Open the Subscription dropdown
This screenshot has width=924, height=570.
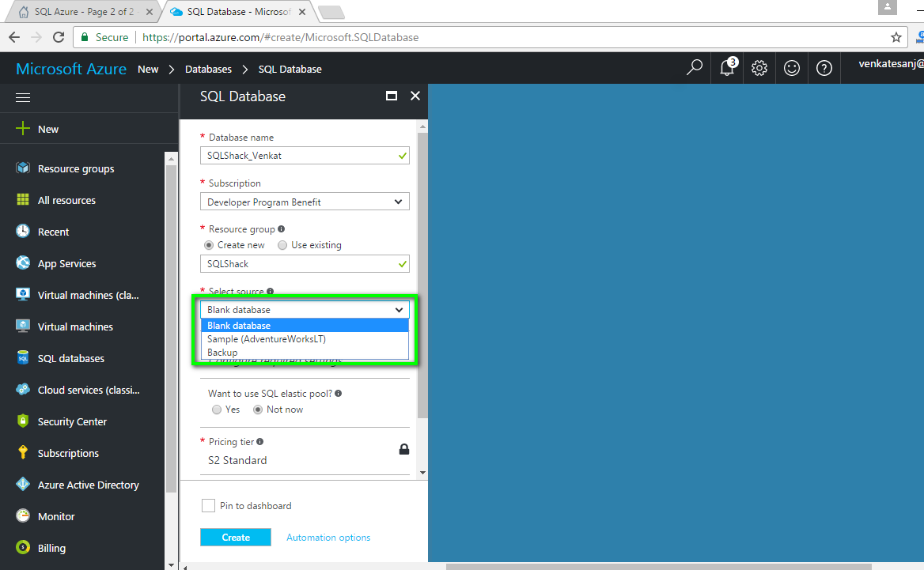pos(305,202)
